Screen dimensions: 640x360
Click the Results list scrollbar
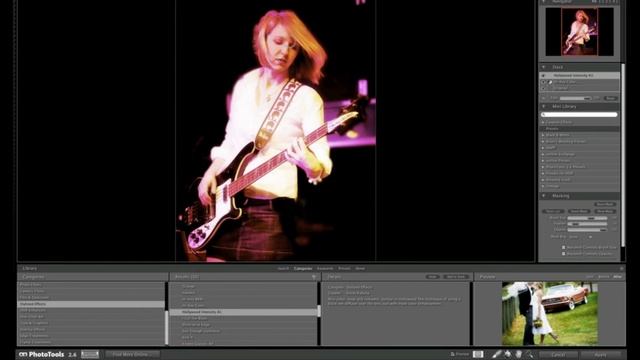coord(319,310)
